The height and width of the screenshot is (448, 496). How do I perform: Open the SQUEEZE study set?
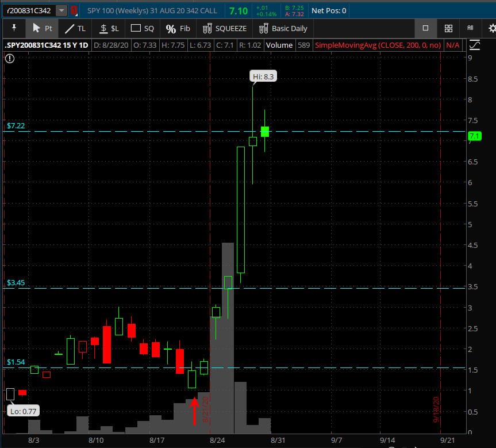click(225, 28)
